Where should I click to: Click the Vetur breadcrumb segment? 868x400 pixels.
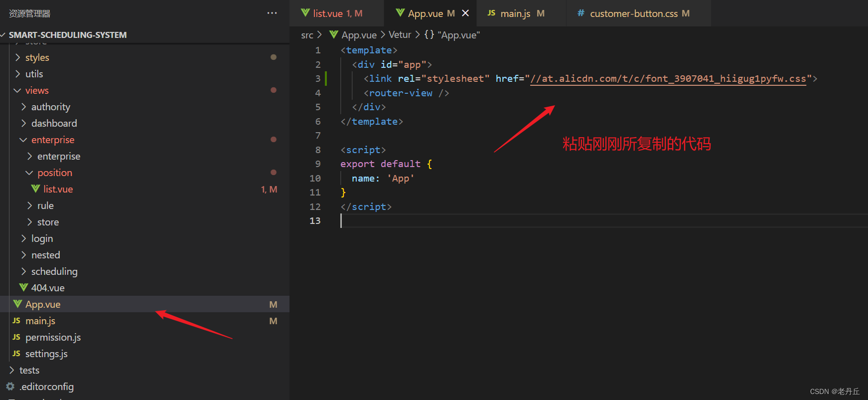[x=400, y=35]
